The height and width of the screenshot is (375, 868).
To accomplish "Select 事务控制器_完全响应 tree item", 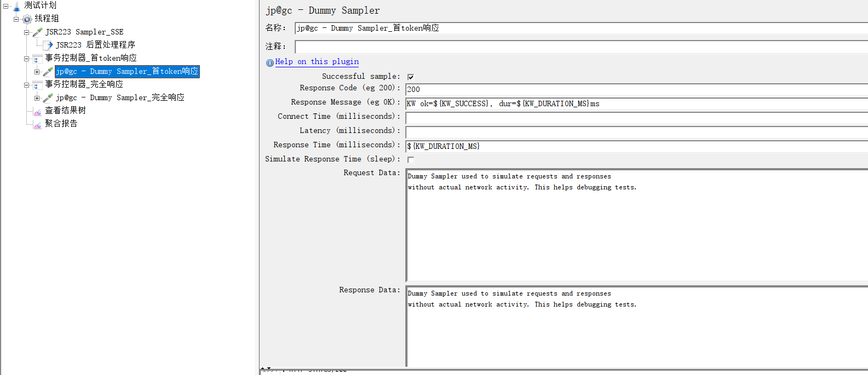I will [x=84, y=84].
